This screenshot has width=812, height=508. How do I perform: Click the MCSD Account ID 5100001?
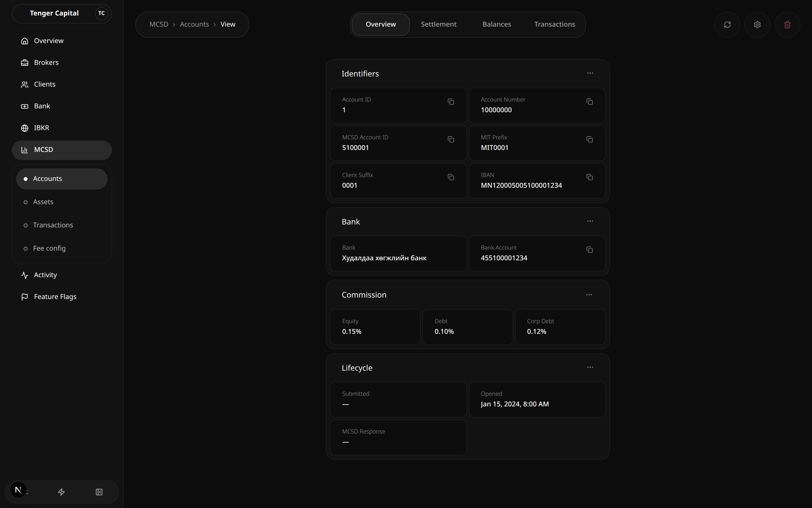[355, 148]
